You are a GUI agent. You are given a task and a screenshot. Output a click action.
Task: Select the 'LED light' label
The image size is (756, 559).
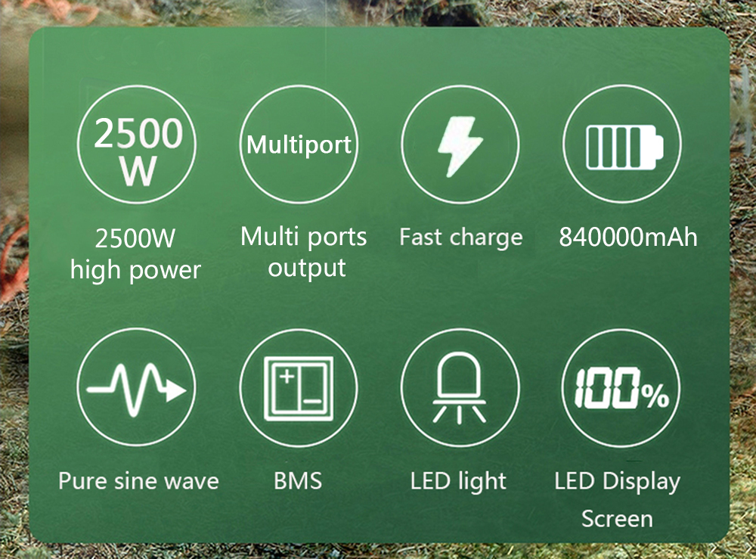point(459,481)
